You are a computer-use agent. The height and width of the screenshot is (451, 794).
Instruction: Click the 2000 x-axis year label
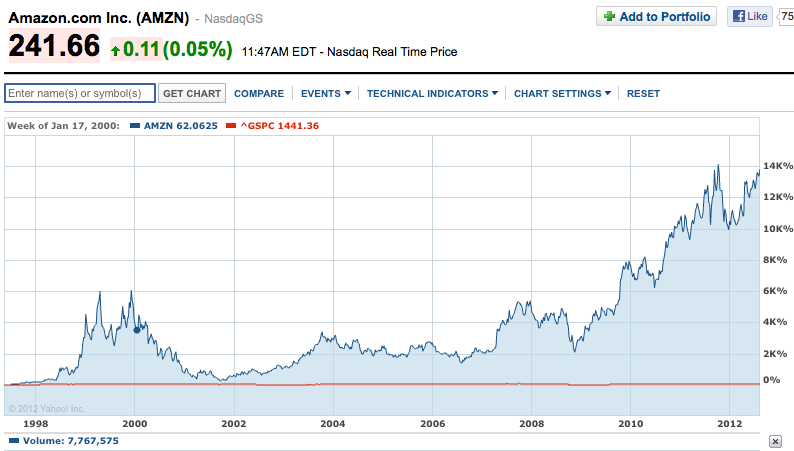pos(135,424)
